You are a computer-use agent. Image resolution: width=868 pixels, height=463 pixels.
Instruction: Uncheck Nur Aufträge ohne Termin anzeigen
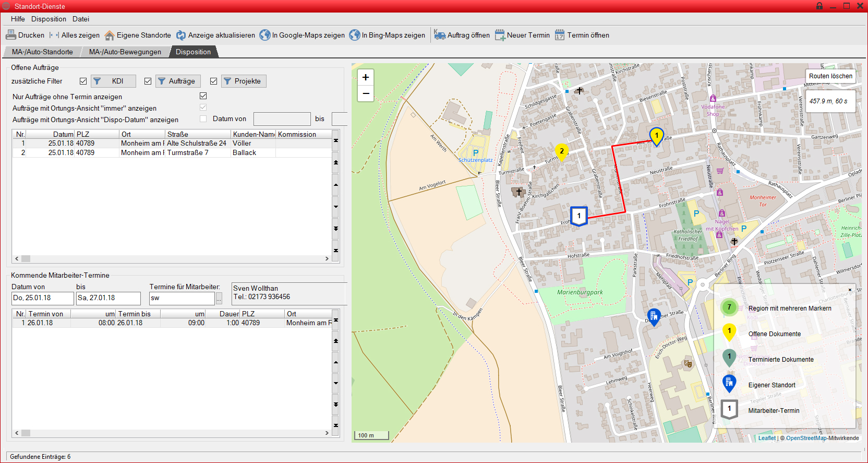coord(203,96)
